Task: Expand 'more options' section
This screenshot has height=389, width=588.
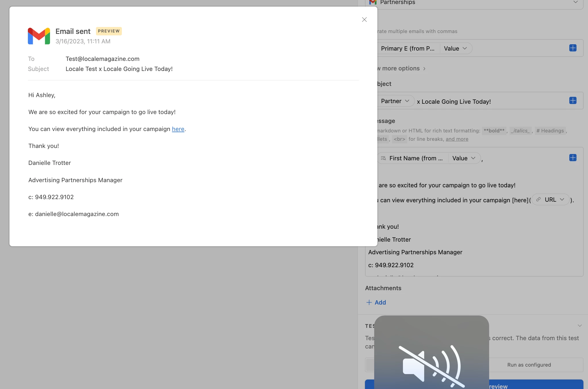Action: pos(401,68)
